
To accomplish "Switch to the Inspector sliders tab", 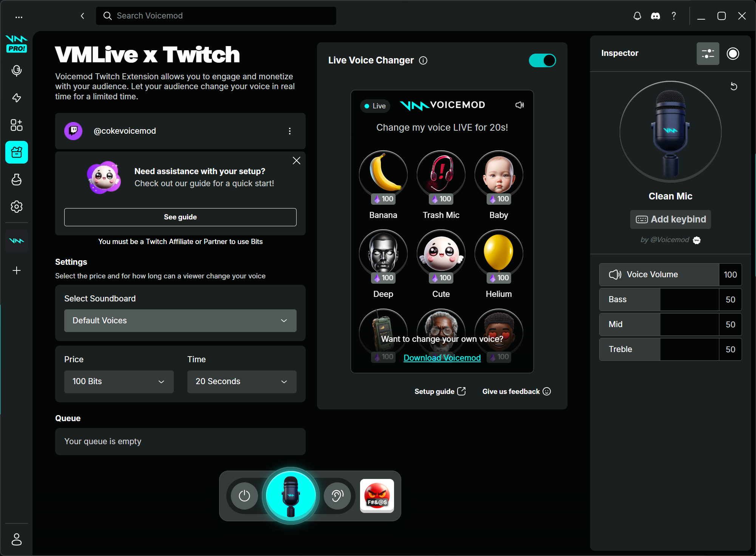I will (x=708, y=54).
